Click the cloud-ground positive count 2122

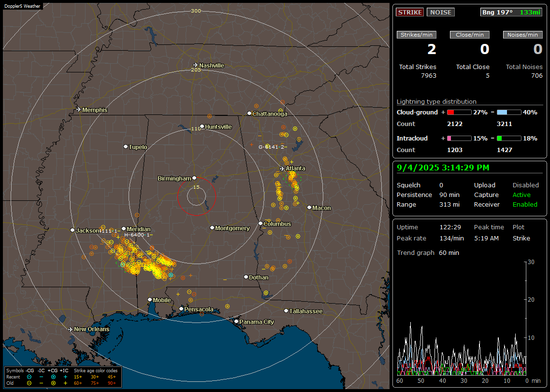[455, 124]
